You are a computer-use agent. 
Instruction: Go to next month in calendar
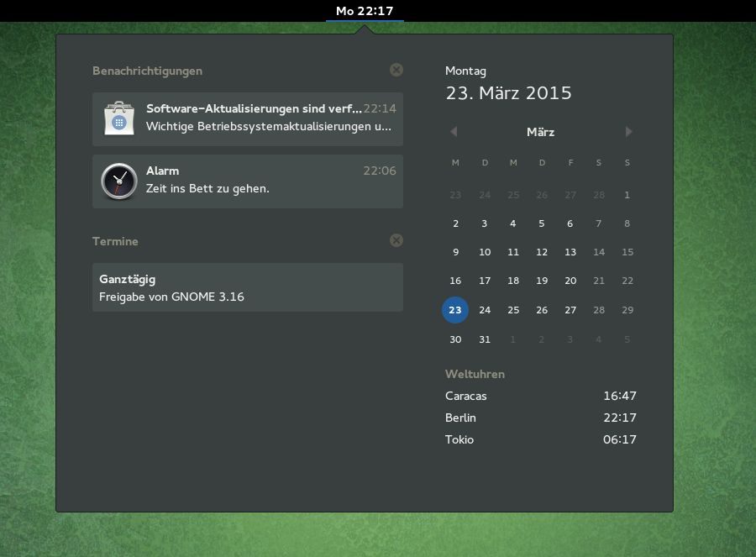[628, 132]
